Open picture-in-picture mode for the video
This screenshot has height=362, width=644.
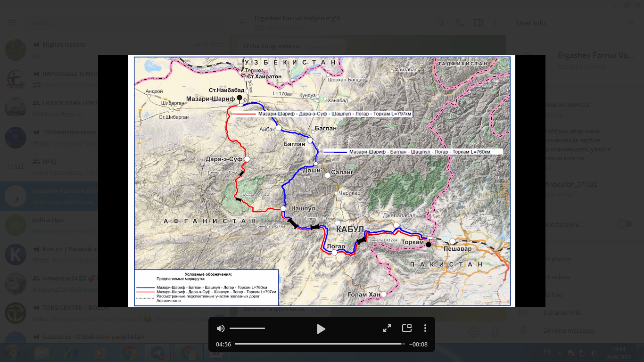[x=406, y=329]
